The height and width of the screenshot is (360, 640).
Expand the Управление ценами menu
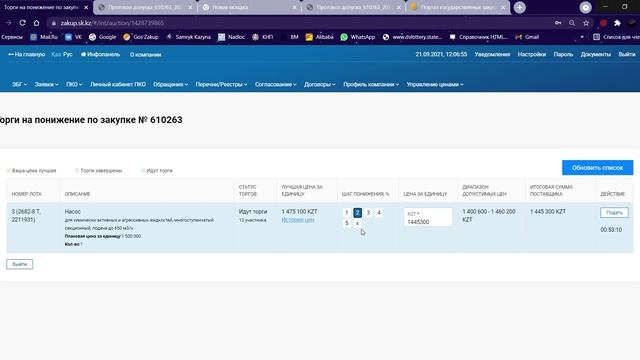pyautogui.click(x=435, y=84)
